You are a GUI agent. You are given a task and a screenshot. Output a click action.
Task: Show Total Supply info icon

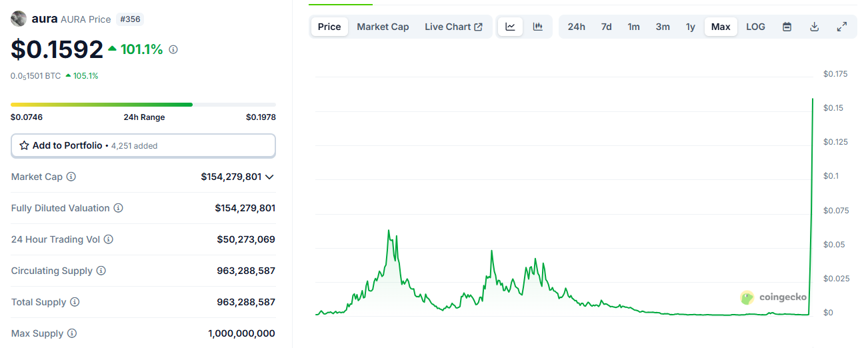tap(75, 302)
